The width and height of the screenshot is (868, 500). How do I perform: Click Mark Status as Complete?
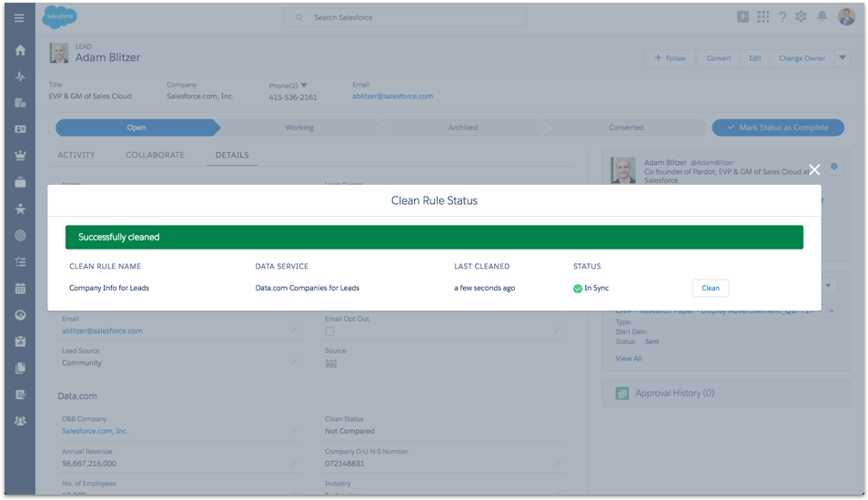coord(778,128)
